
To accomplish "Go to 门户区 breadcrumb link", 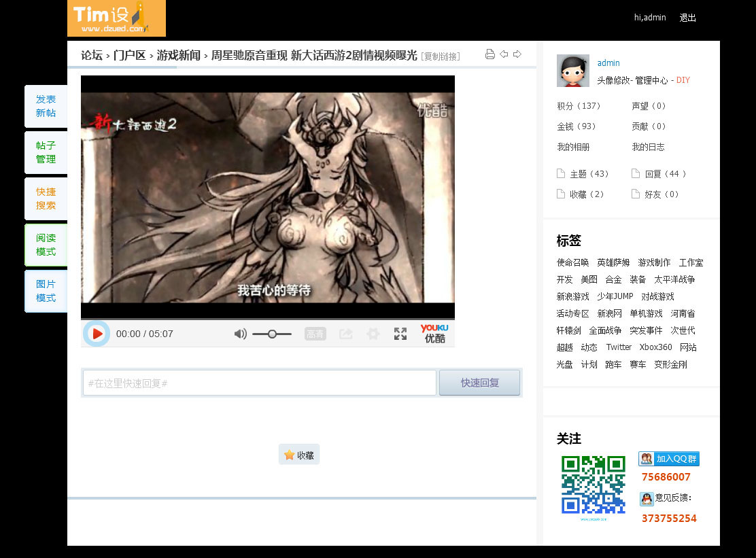I will pyautogui.click(x=129, y=56).
